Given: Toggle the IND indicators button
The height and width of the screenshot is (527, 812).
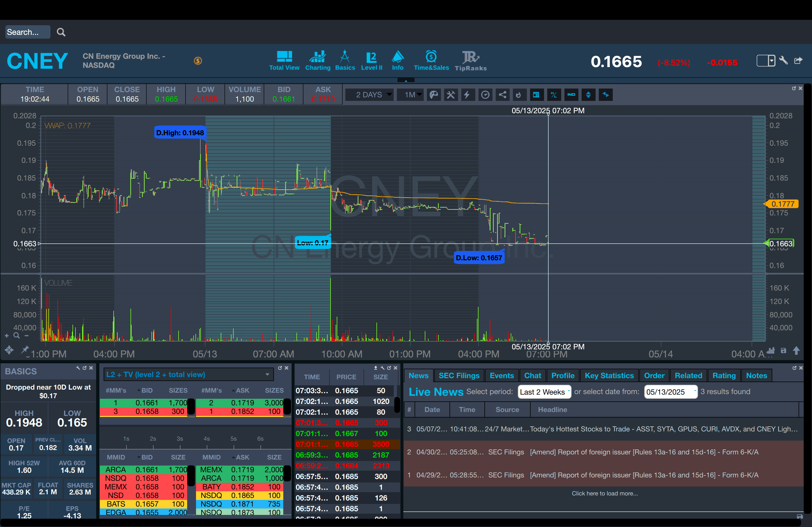Looking at the screenshot, I should [x=571, y=95].
